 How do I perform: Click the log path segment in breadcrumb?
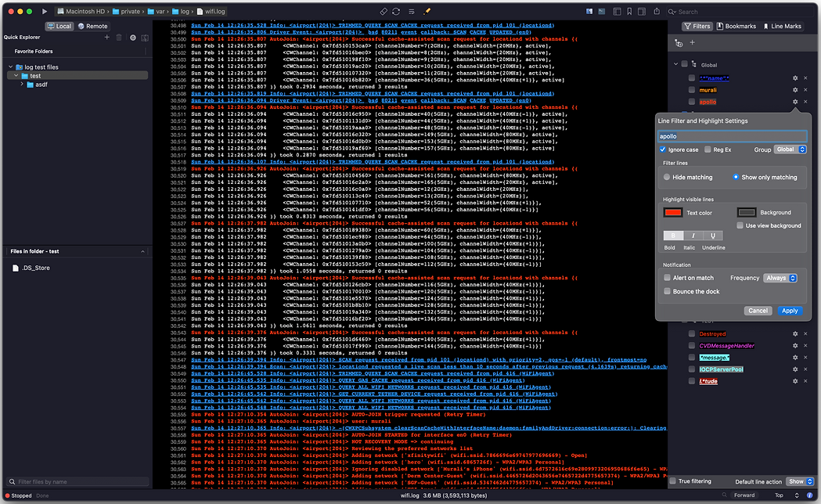pos(181,12)
